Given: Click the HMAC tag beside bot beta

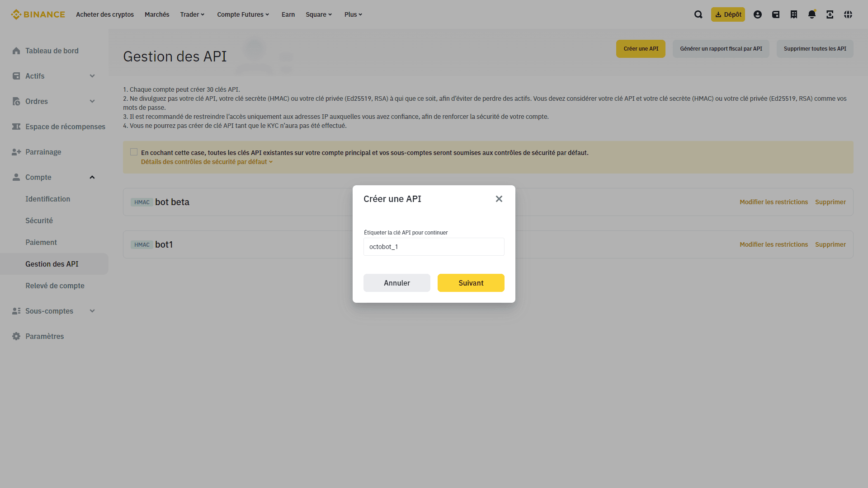Looking at the screenshot, I should coord(142,202).
